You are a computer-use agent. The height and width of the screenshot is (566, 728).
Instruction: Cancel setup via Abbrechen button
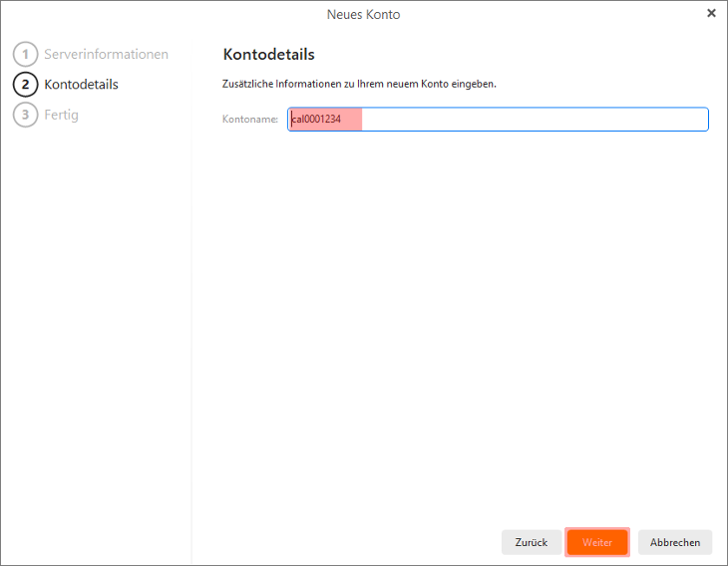(x=674, y=542)
